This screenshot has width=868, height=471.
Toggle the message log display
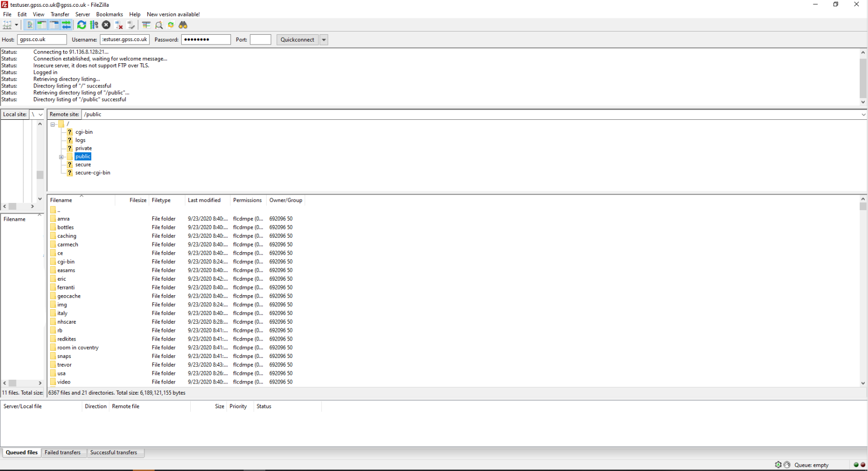tap(30, 25)
